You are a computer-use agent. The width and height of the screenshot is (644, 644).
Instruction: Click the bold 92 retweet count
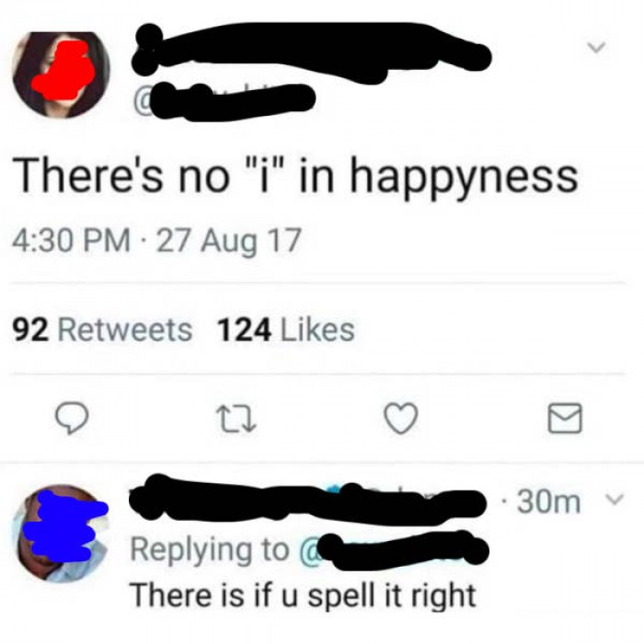click(30, 330)
